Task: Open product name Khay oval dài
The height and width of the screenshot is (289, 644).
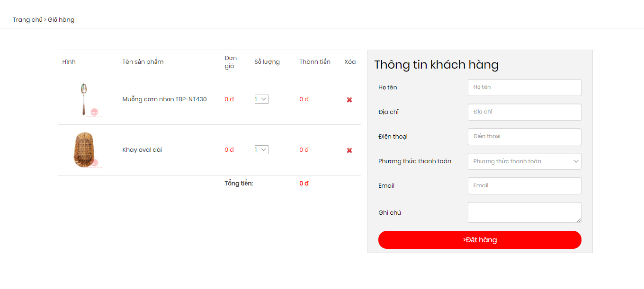Action: (142, 150)
